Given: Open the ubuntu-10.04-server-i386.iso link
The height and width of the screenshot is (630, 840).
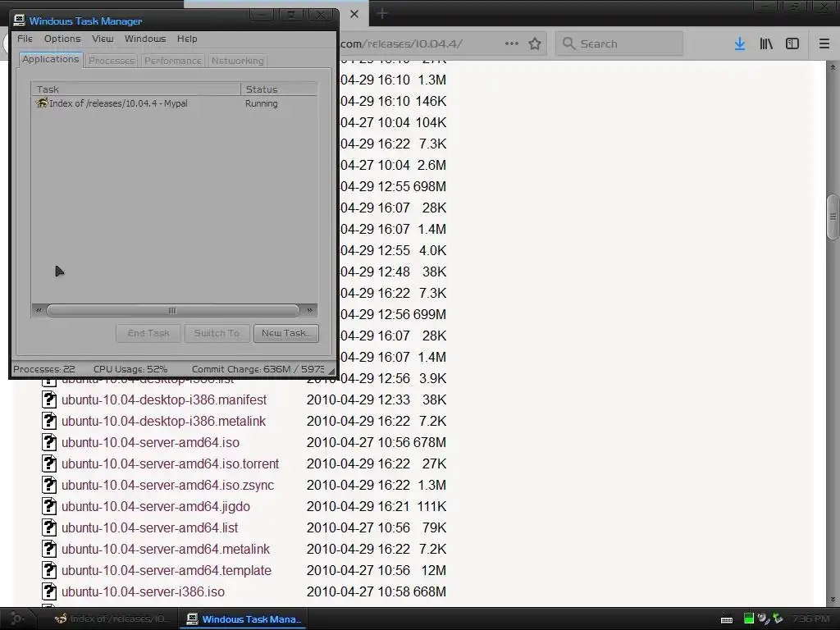Looking at the screenshot, I should point(143,592).
